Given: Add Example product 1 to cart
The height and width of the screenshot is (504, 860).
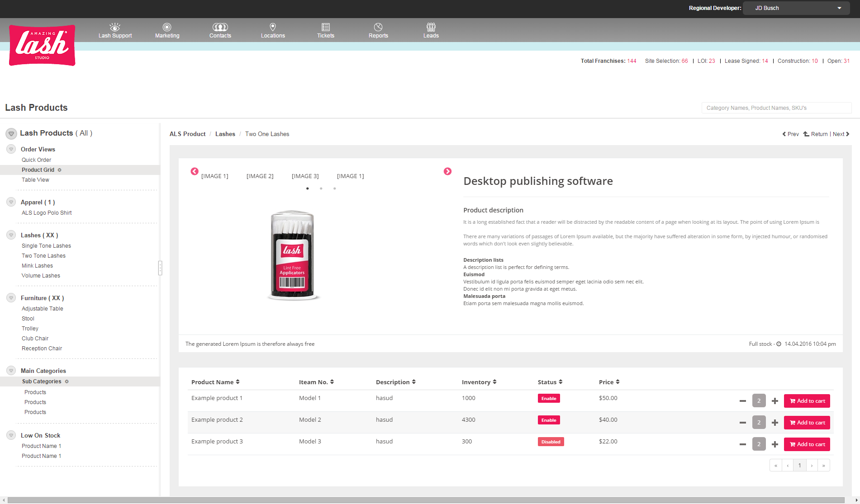Looking at the screenshot, I should pyautogui.click(x=807, y=401).
